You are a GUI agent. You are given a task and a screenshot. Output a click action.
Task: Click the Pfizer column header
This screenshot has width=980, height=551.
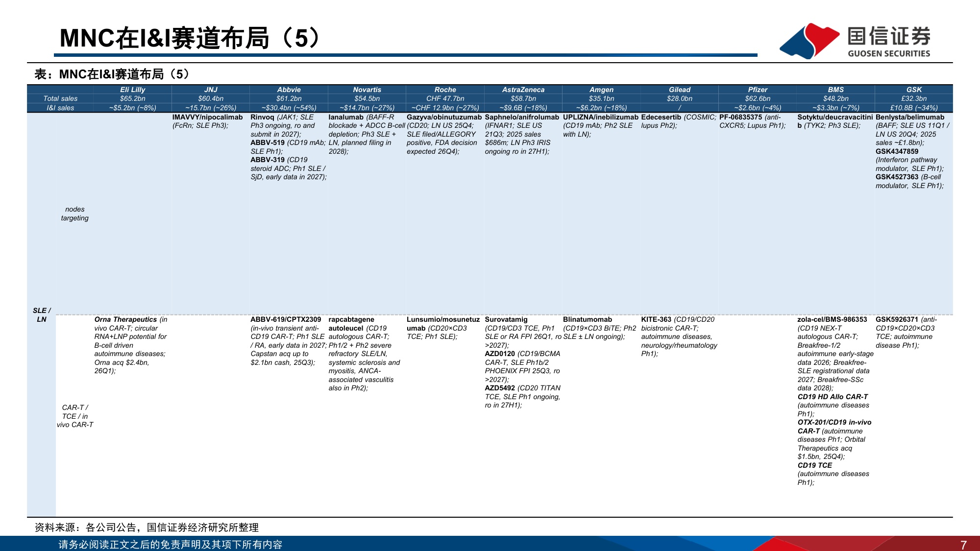pos(758,90)
